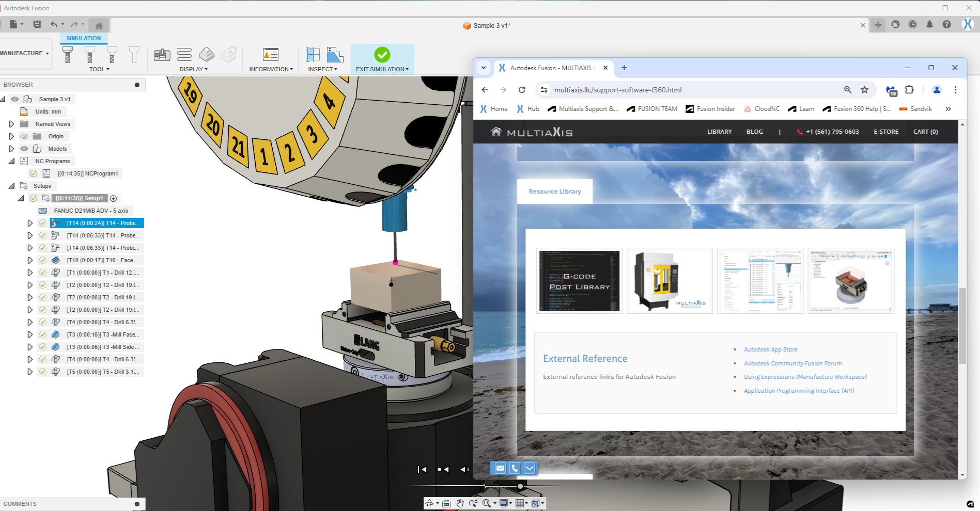The width and height of the screenshot is (980, 511).
Task: Click the Zoom plus-minus magnifier icon
Action: [473, 503]
